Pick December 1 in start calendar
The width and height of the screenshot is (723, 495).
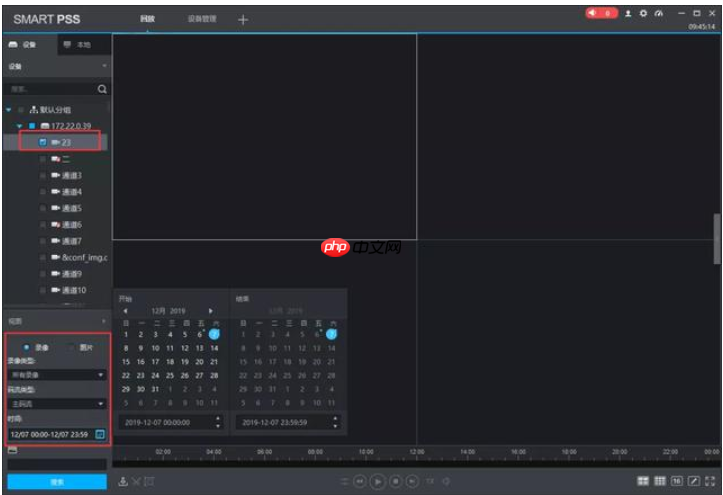[126, 334]
